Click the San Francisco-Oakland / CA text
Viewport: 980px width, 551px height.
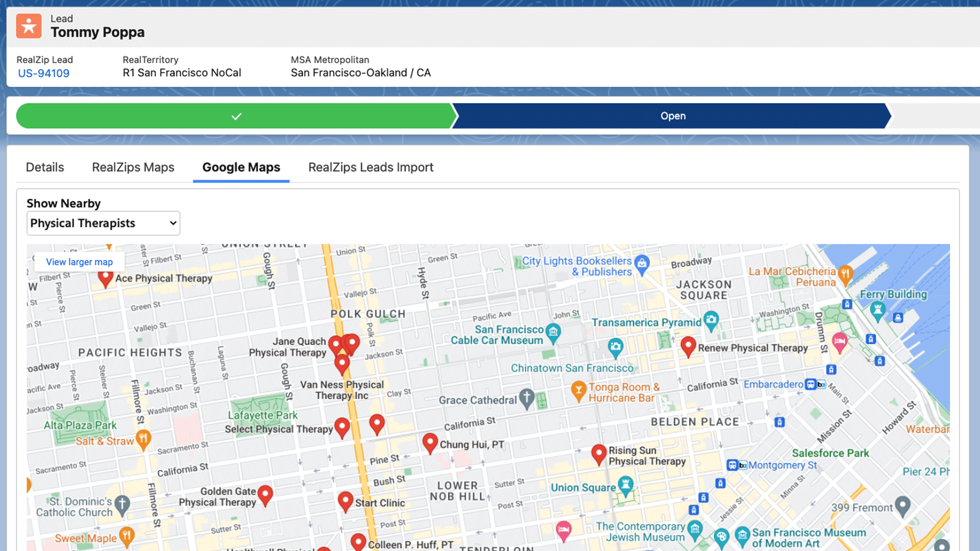click(361, 73)
